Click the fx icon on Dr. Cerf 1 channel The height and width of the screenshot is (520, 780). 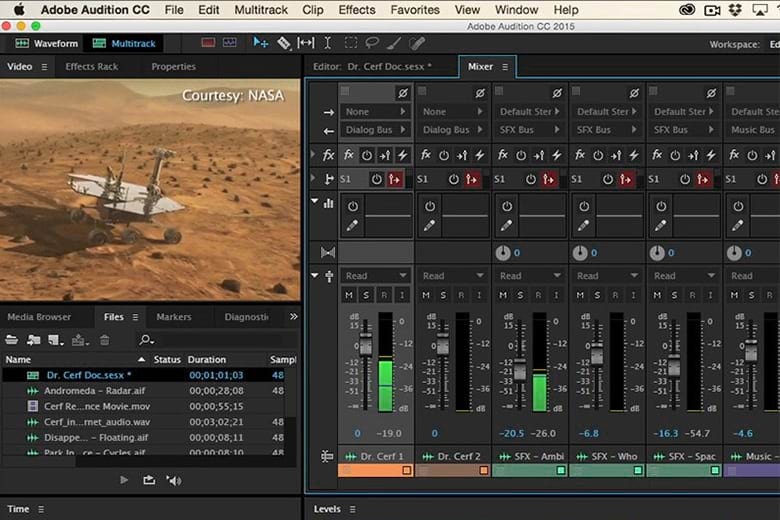349,155
